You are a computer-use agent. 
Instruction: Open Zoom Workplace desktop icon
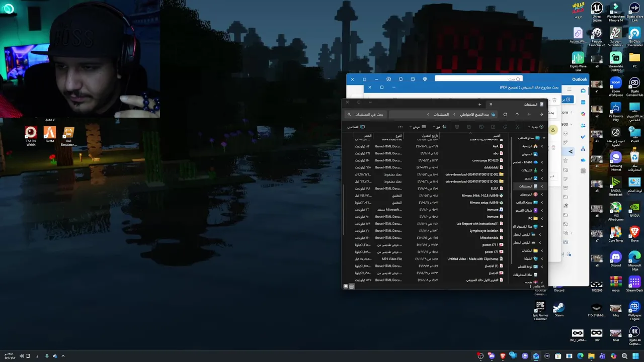(615, 87)
